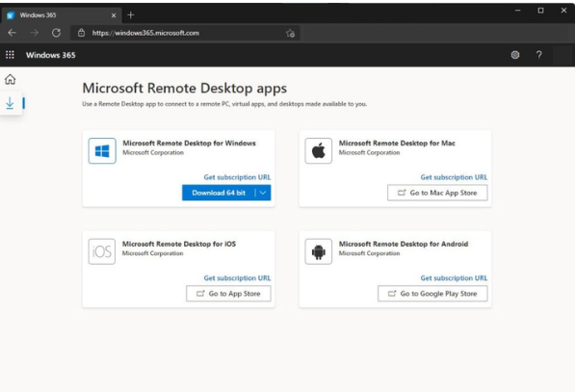Select the Windows 365 browser tab
575x392 pixels.
click(x=62, y=15)
